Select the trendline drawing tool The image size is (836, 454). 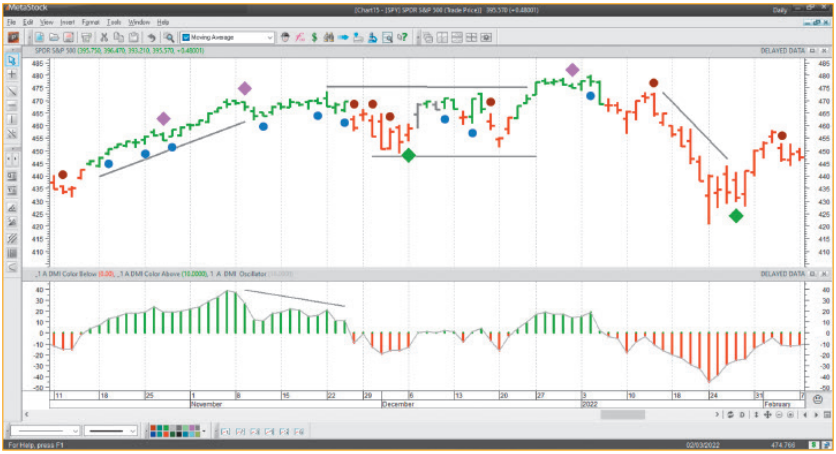tap(12, 91)
